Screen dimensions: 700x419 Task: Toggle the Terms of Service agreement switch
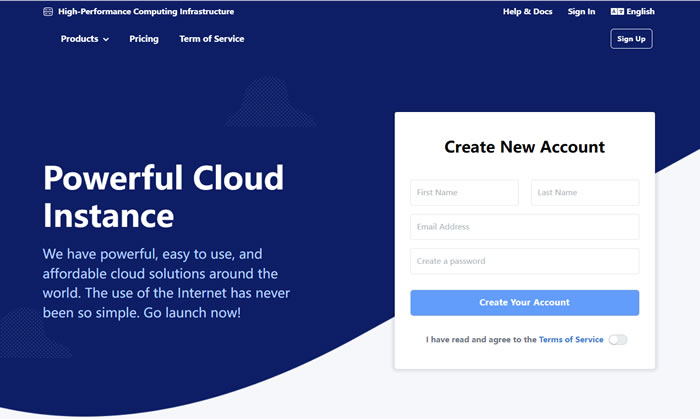click(618, 340)
